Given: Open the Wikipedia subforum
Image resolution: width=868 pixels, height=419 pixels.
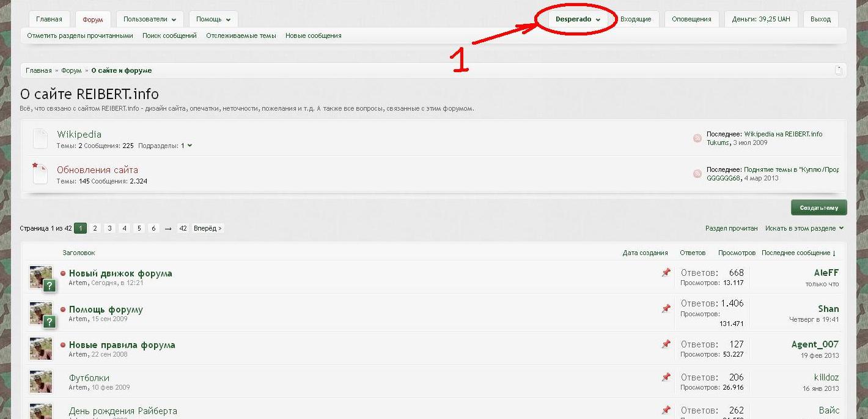Looking at the screenshot, I should [79, 134].
